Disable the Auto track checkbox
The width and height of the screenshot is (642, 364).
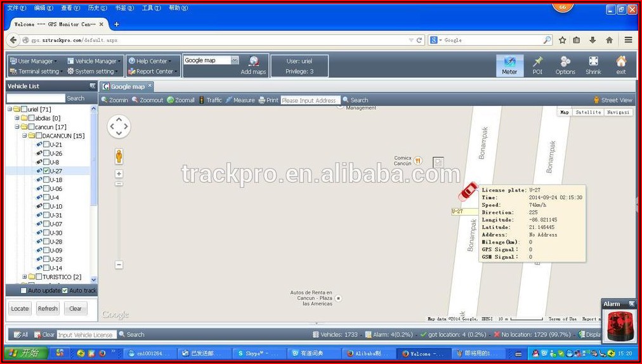65,290
